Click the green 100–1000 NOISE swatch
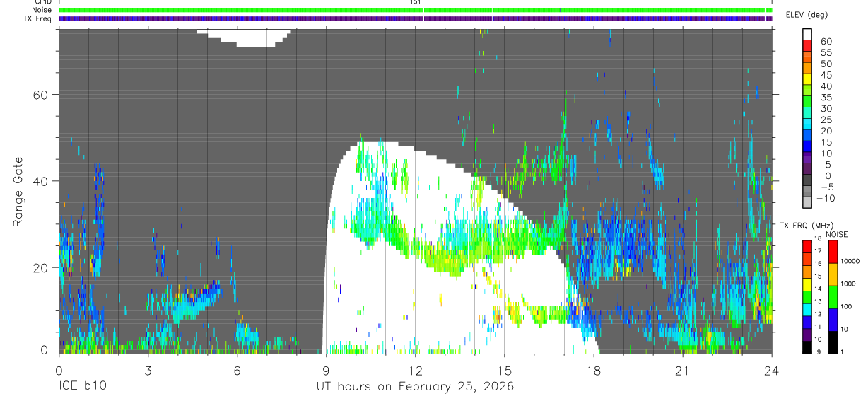Screen dimensions: 868x401 click(x=833, y=297)
